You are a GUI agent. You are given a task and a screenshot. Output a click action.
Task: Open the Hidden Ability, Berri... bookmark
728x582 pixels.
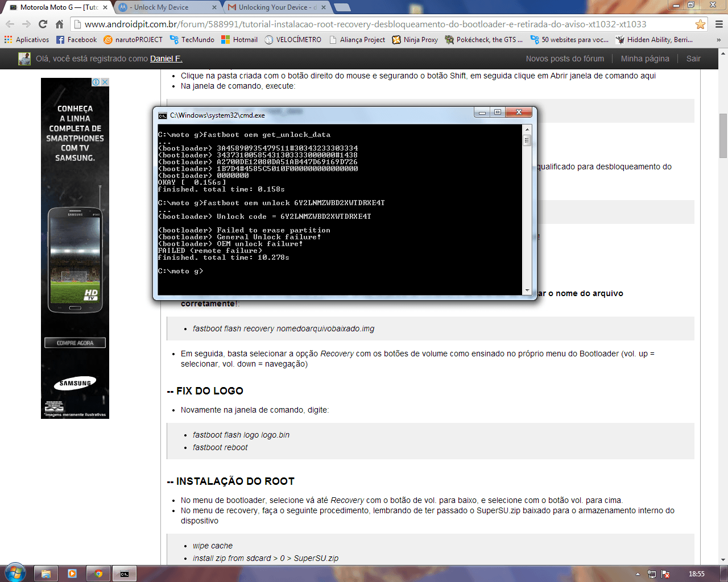[x=655, y=40]
